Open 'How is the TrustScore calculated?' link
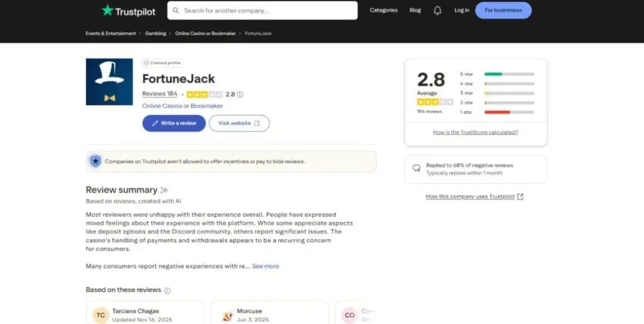This screenshot has width=644, height=324. click(475, 132)
